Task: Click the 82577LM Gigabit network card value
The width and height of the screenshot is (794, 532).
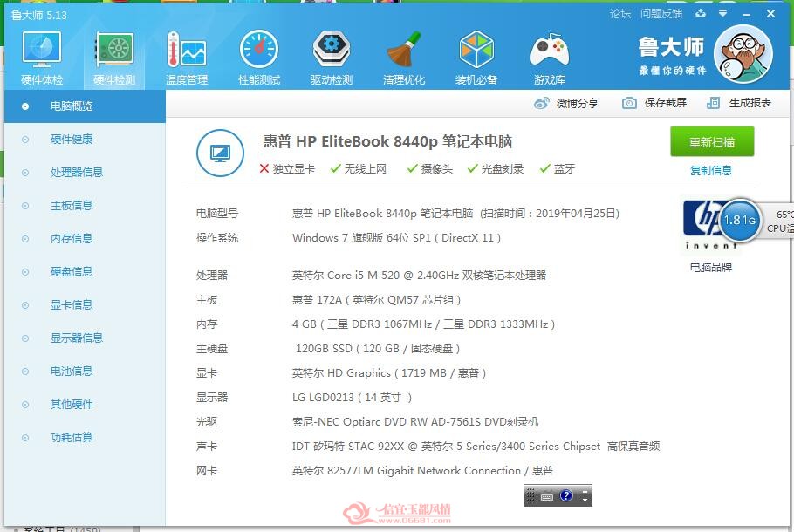Action: pos(422,471)
